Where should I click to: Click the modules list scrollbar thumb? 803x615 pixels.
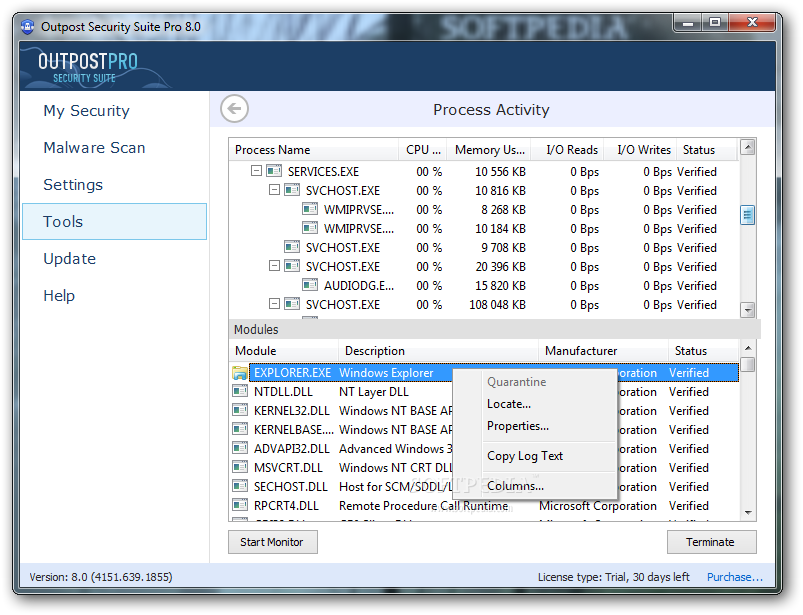click(748, 365)
